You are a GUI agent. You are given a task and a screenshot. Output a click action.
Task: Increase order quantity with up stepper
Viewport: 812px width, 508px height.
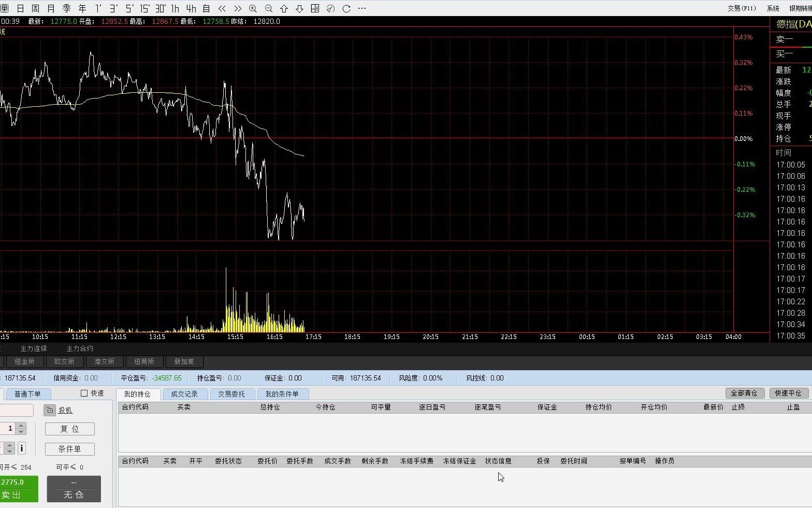[21, 426]
